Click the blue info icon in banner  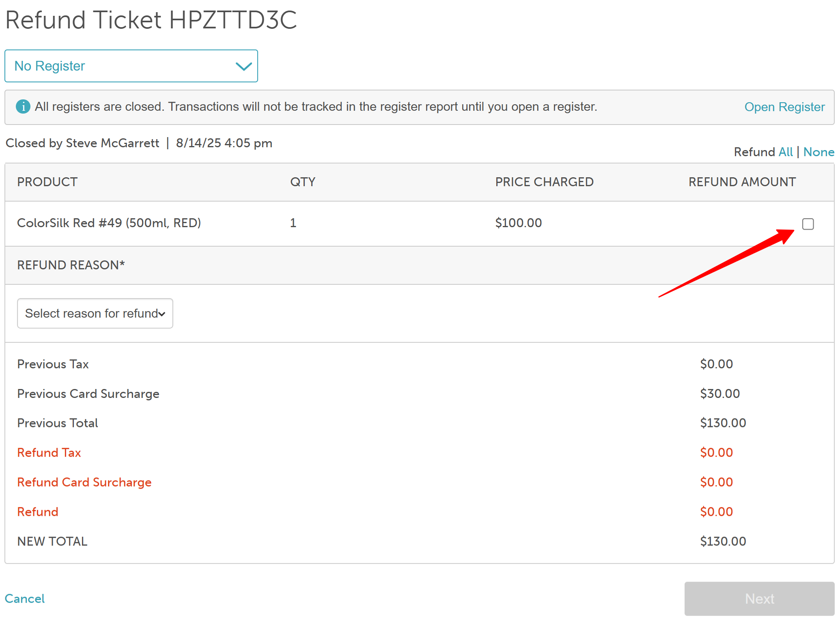tap(23, 107)
